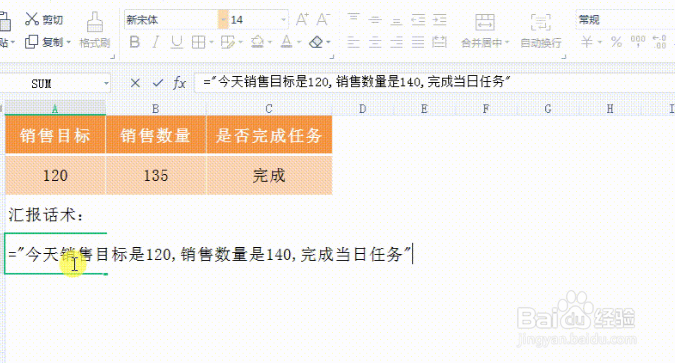Click the Increase Indent icon
The height and width of the screenshot is (363, 675).
point(440,20)
